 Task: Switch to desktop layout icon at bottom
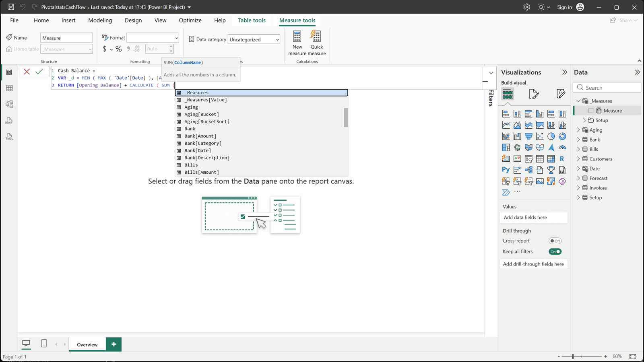click(x=26, y=343)
